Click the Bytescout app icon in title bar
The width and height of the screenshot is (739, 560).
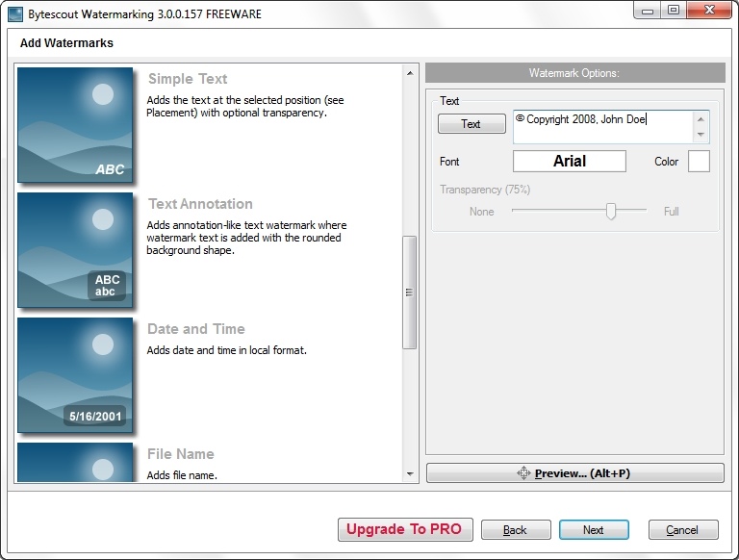coord(15,14)
